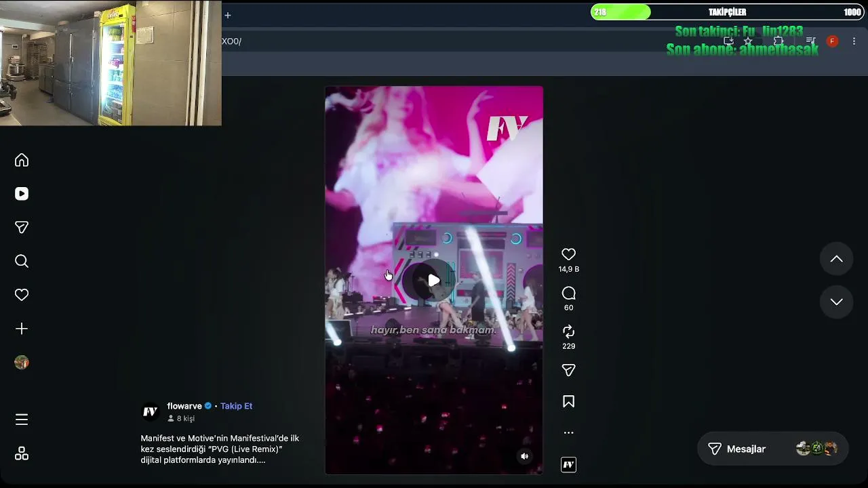868x488 pixels.
Task: Open the Mesajlar floating messages panel
Action: pos(773,449)
